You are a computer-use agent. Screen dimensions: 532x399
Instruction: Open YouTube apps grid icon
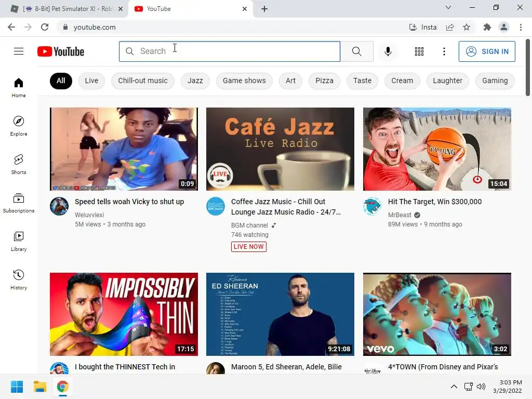[x=419, y=51]
